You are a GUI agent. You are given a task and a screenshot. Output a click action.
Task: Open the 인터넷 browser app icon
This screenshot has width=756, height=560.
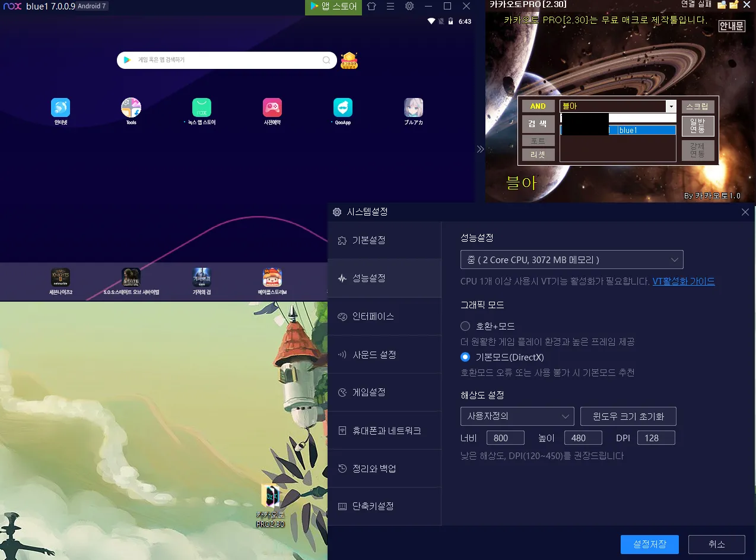coord(61,107)
